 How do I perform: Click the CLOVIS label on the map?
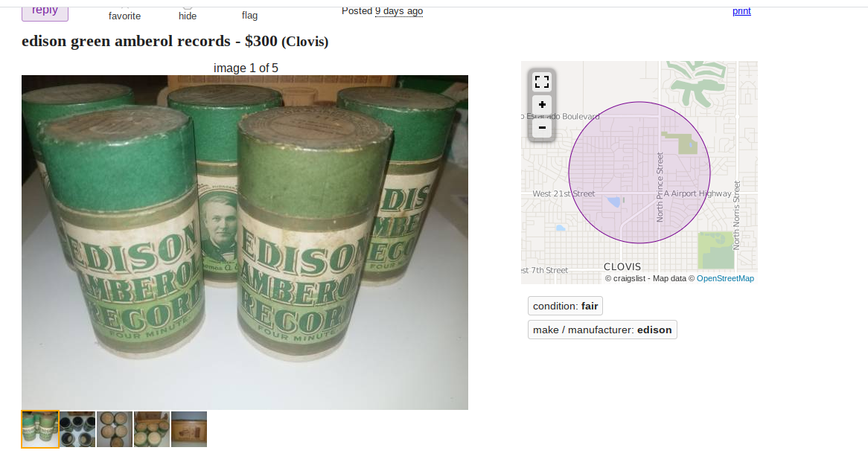tap(622, 266)
